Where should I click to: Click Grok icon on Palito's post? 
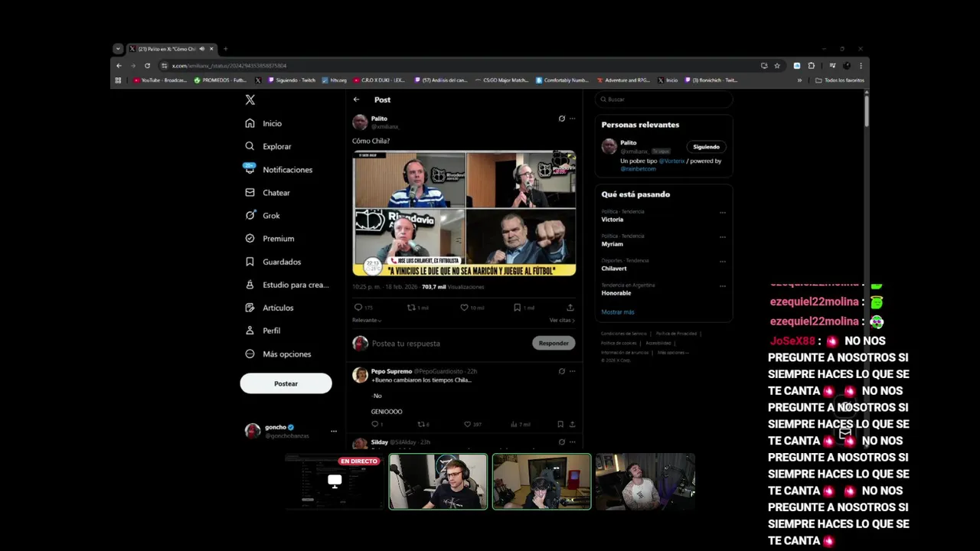pyautogui.click(x=561, y=119)
